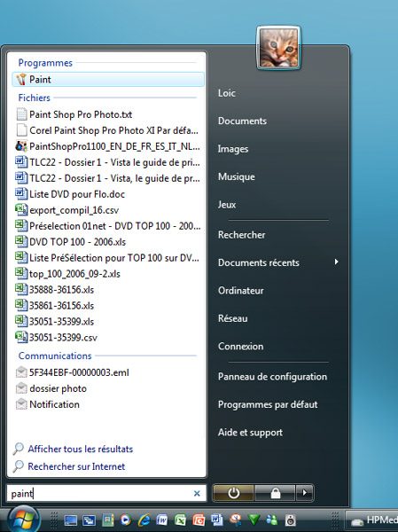Open the 5F344EBF-00000003.eml message

[73, 372]
